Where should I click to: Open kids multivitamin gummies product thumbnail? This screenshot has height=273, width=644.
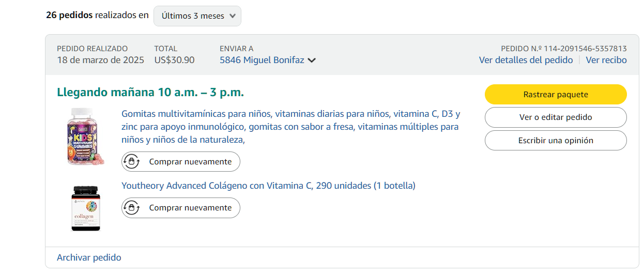tap(85, 136)
